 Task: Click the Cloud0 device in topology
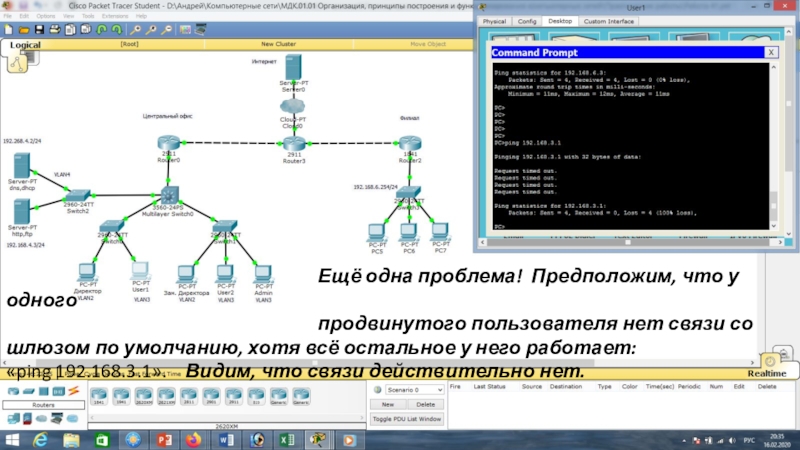(292, 107)
